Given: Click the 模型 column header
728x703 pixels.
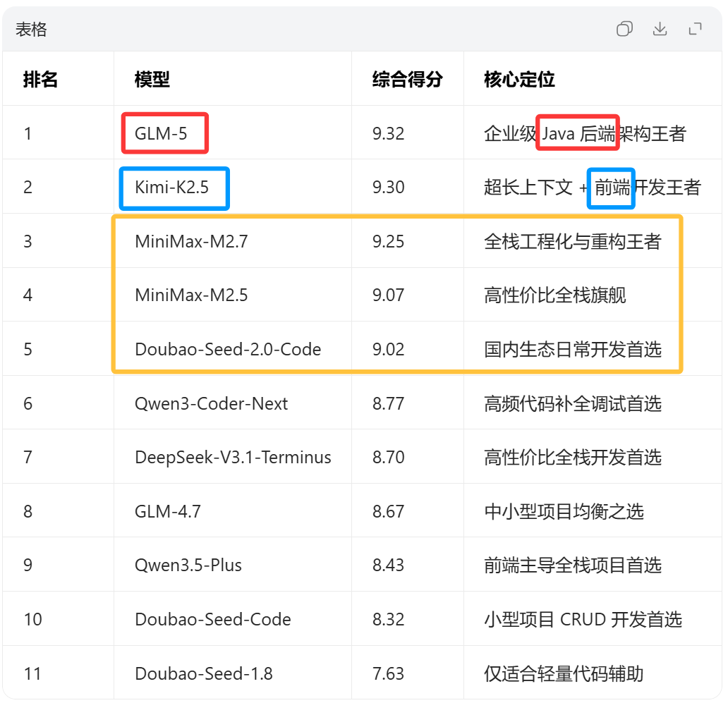Looking at the screenshot, I should [x=152, y=79].
